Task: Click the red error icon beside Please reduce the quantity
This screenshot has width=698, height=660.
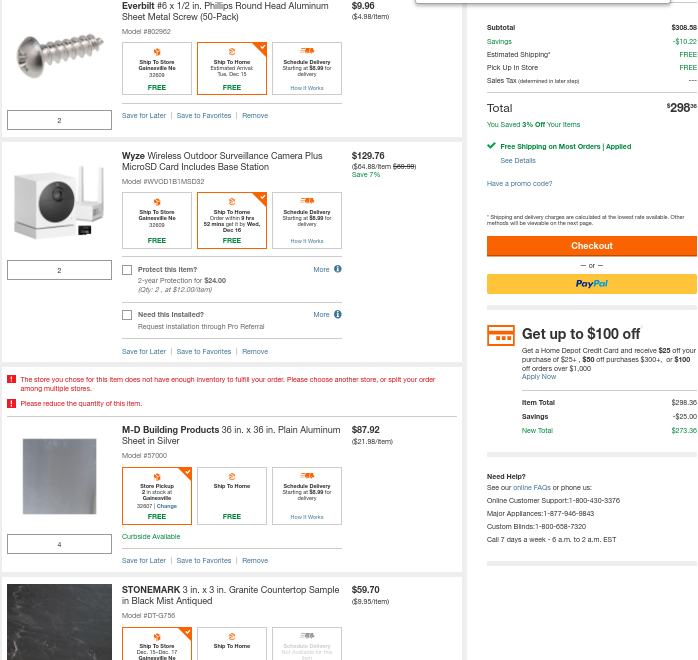Action: point(12,403)
